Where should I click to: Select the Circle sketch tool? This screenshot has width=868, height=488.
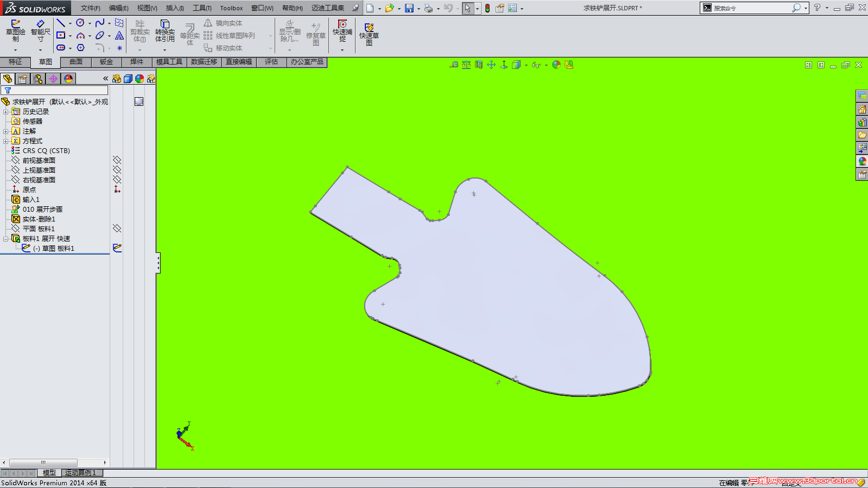point(80,23)
